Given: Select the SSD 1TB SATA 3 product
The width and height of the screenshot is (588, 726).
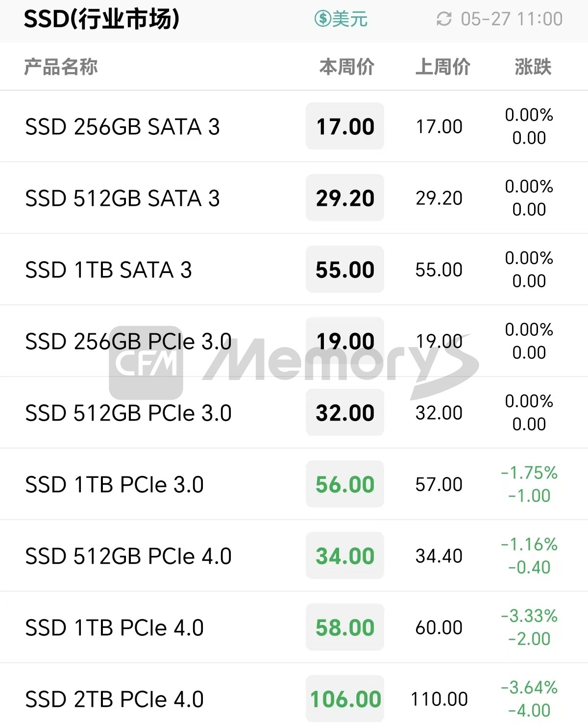Looking at the screenshot, I should (108, 270).
